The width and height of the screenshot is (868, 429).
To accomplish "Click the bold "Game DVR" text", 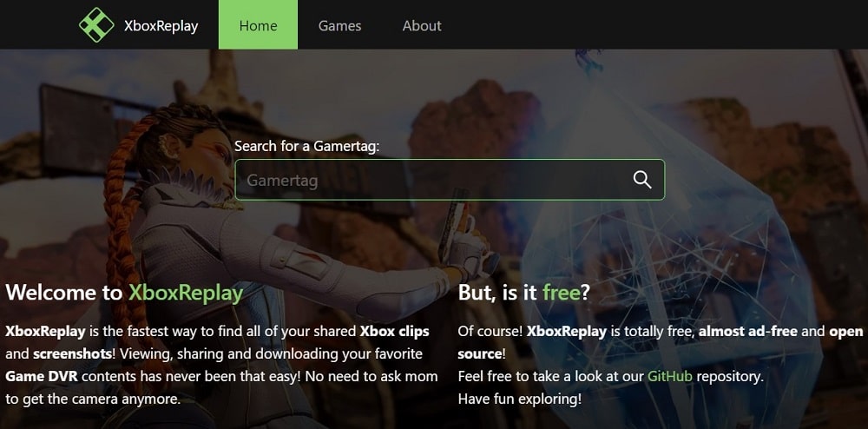I will 42,376.
